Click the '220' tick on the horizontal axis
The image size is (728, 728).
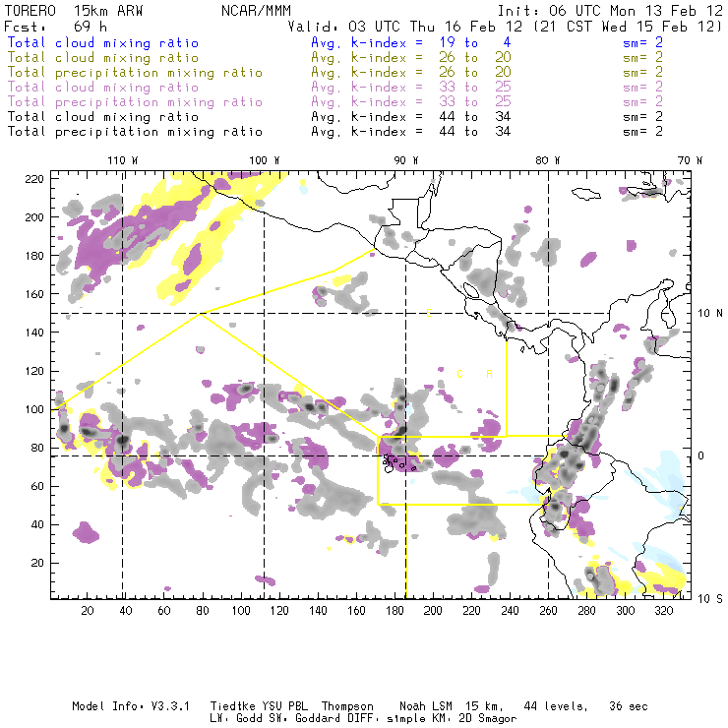pyautogui.click(x=471, y=611)
